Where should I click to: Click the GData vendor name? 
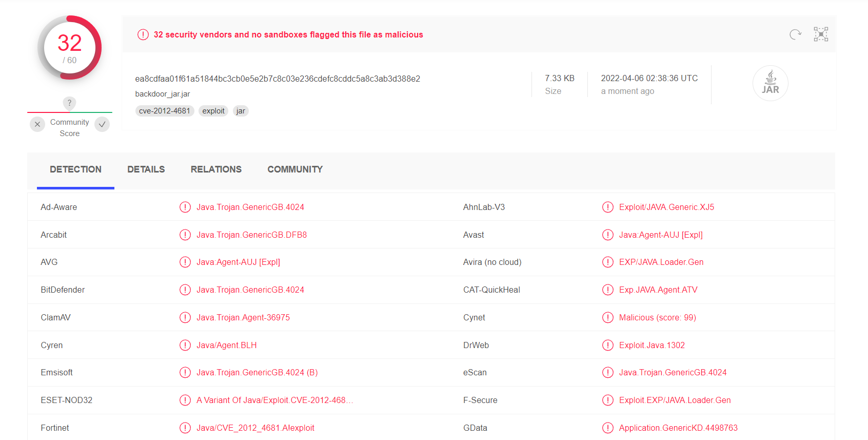pos(475,428)
